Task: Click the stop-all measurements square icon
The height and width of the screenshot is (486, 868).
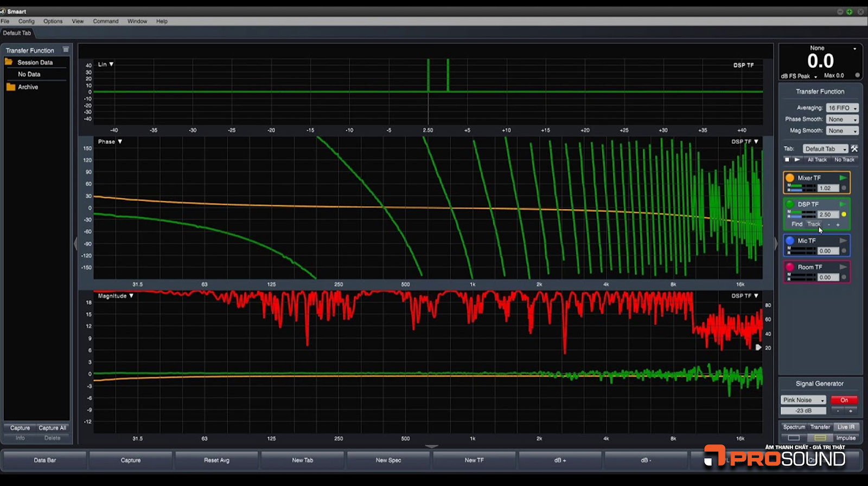Action: [787, 160]
